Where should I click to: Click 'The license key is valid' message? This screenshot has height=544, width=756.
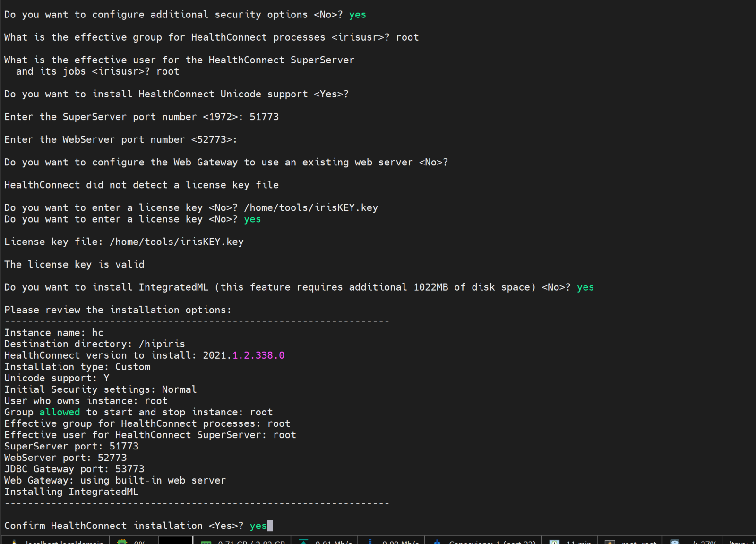pos(74,264)
